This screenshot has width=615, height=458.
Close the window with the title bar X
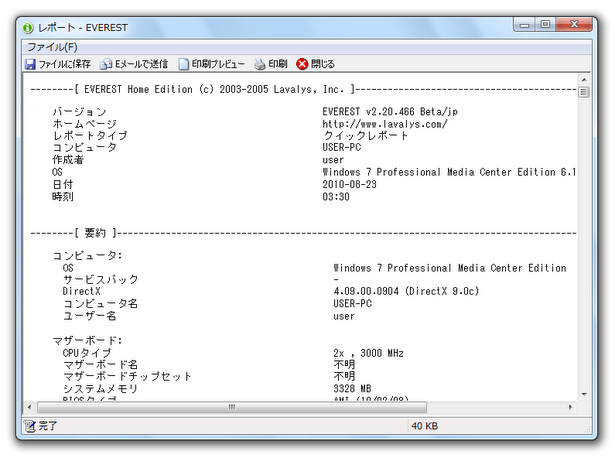574,25
